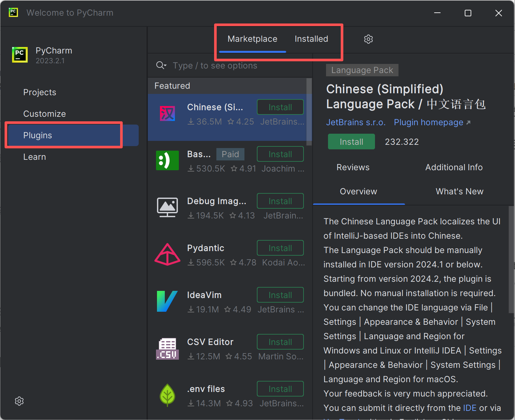The height and width of the screenshot is (420, 515).
Task: Open the Plugin homepage link
Action: point(432,122)
